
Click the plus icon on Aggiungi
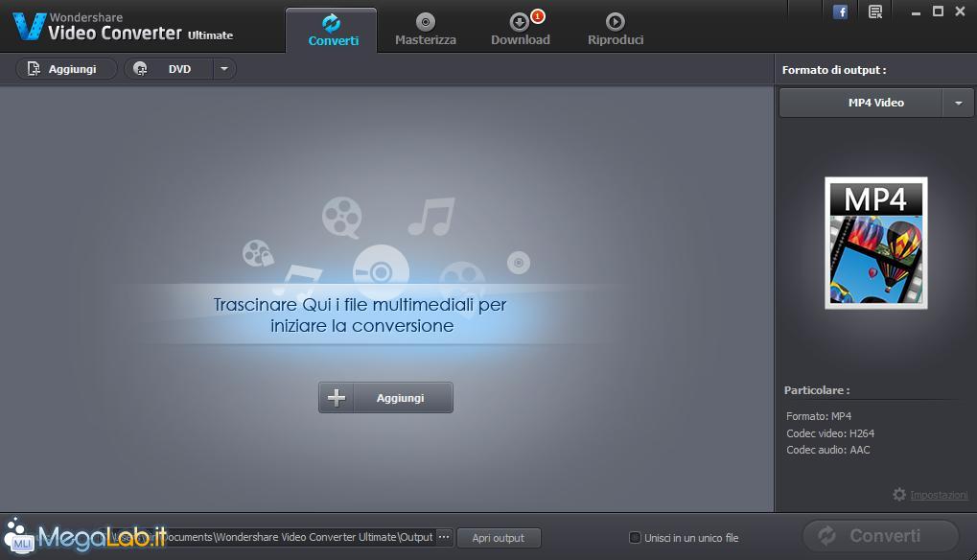[337, 397]
